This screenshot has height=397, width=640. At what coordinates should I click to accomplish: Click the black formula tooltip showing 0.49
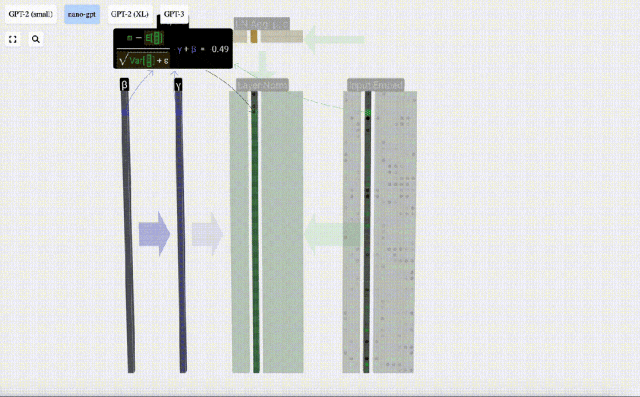(x=173, y=49)
